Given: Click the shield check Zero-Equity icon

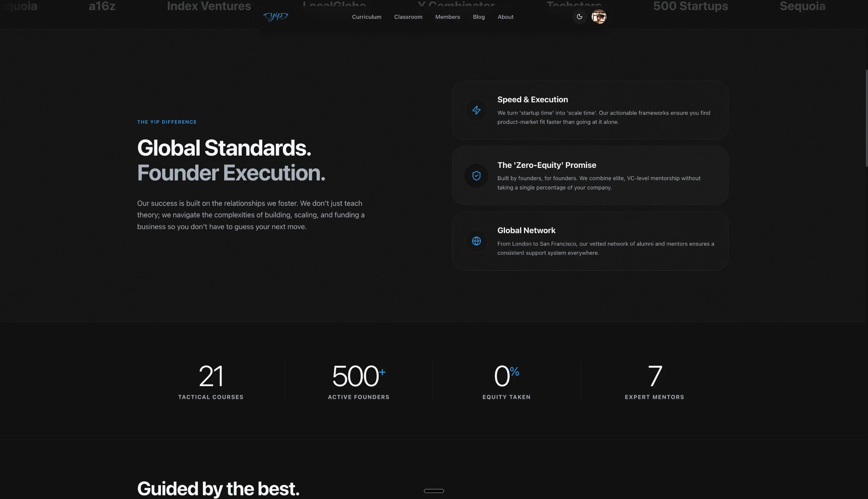Looking at the screenshot, I should (477, 176).
